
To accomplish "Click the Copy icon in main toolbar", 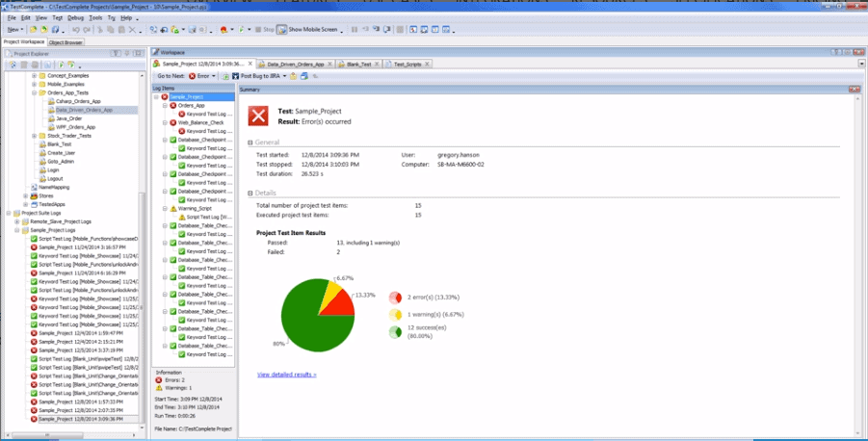I will (x=111, y=29).
